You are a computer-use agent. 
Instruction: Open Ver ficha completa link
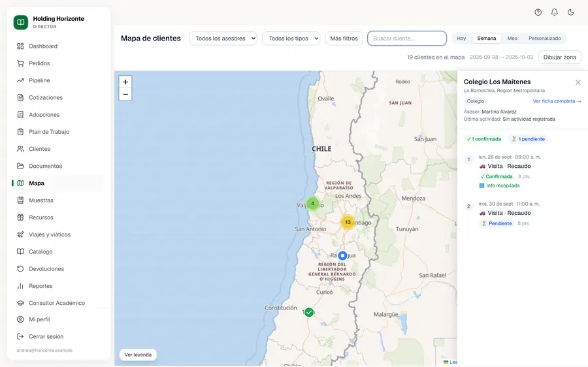[x=557, y=101]
